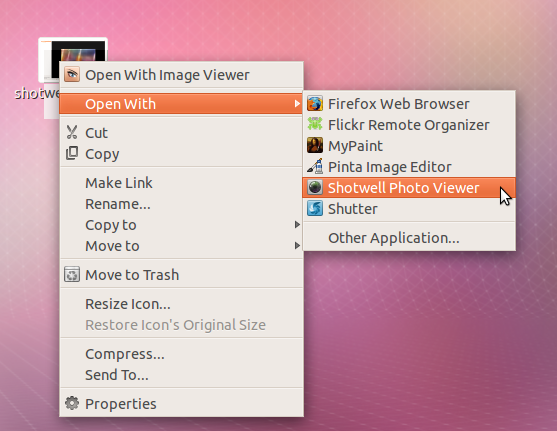The height and width of the screenshot is (431, 557).
Task: Click the MyPaint portrait icon
Action: coord(315,146)
